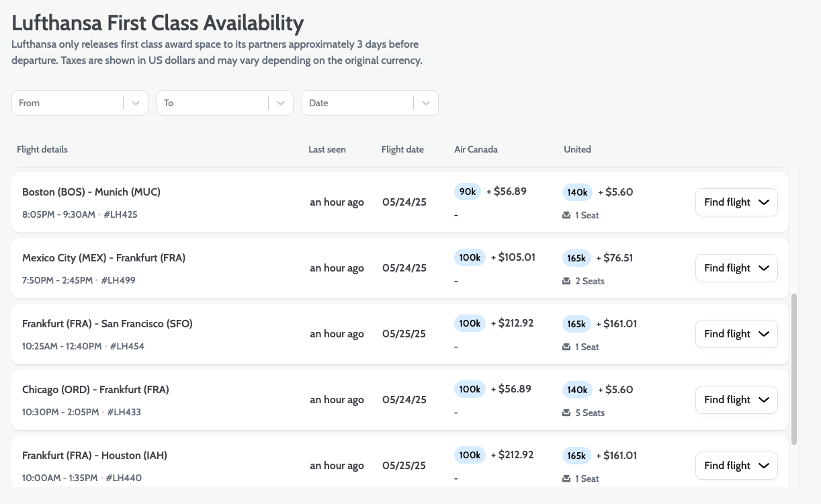Click Find flight for Frankfurt to Houston
Screen dimensions: 821x504
click(x=736, y=465)
